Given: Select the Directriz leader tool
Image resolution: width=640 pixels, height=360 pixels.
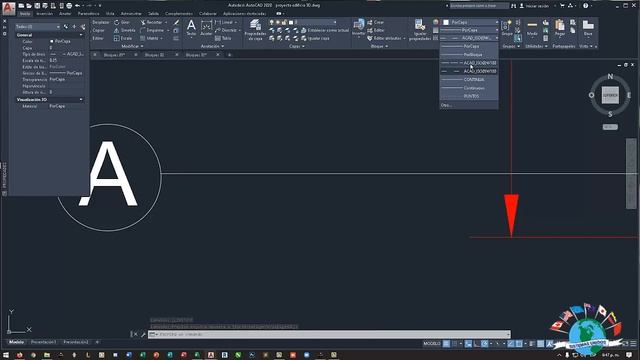Looking at the screenshot, I should point(226,30).
